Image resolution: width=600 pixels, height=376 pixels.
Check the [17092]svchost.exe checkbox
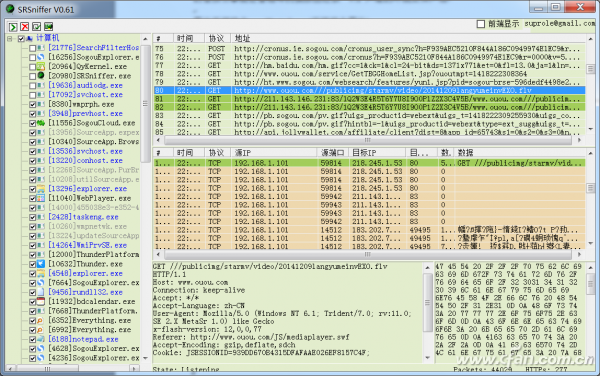coord(33,95)
